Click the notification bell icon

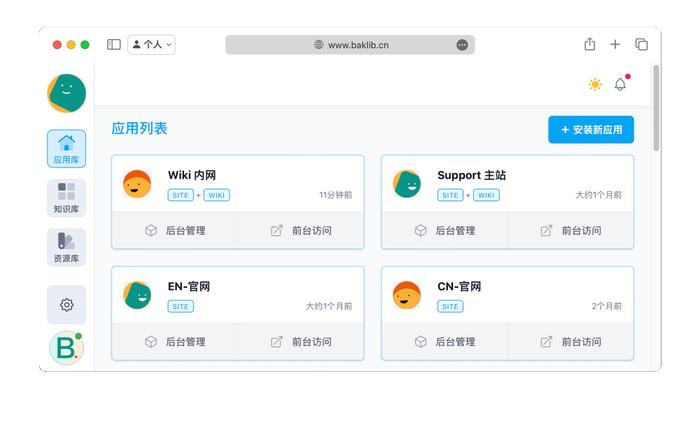620,84
